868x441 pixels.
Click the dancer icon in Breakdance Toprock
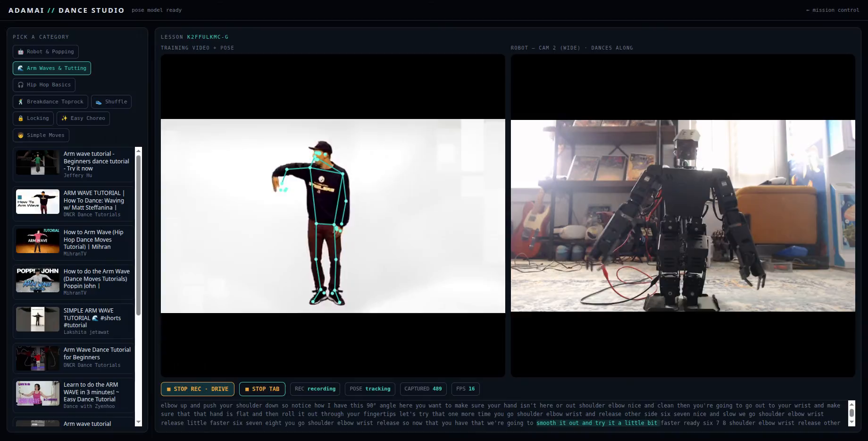(x=21, y=102)
